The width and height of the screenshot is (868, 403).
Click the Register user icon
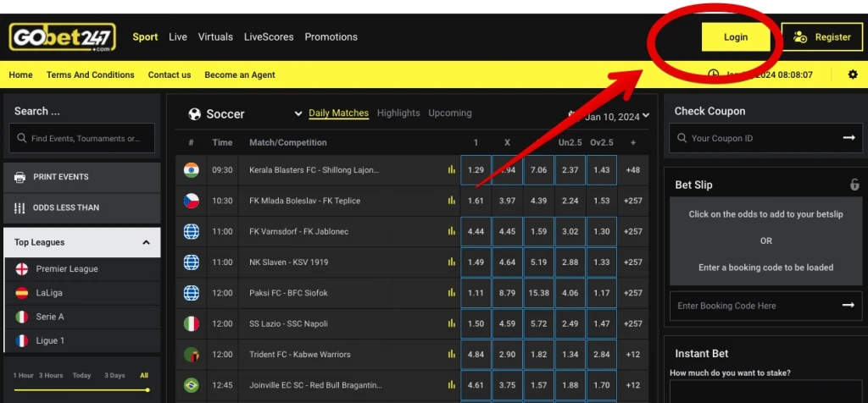(x=800, y=37)
